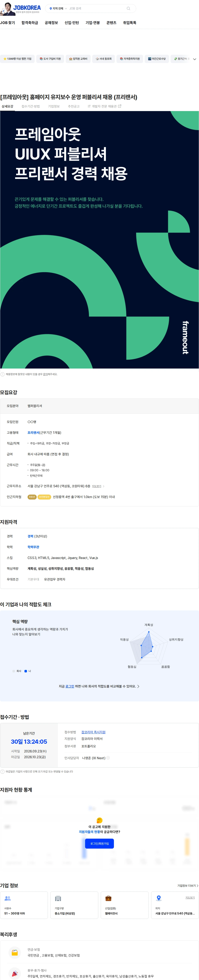Switch to the 기업정보 tab
The height and width of the screenshot is (980, 199).
click(54, 107)
